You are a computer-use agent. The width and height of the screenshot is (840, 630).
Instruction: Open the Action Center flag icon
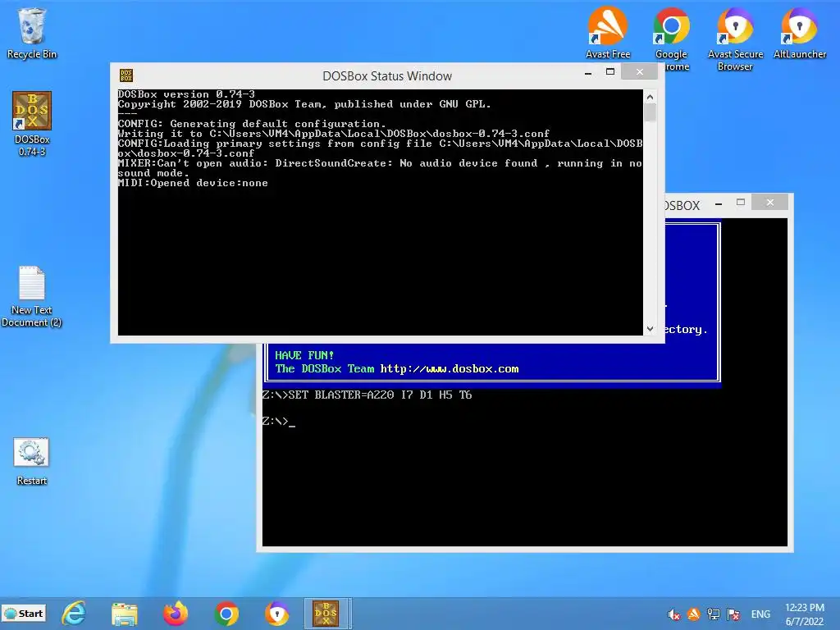point(733,614)
